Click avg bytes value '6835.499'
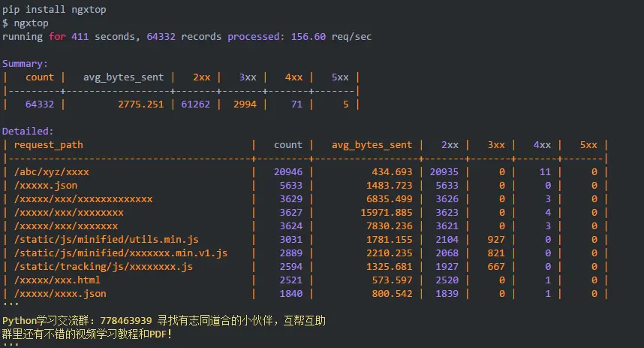The height and width of the screenshot is (348, 644). 390,199
